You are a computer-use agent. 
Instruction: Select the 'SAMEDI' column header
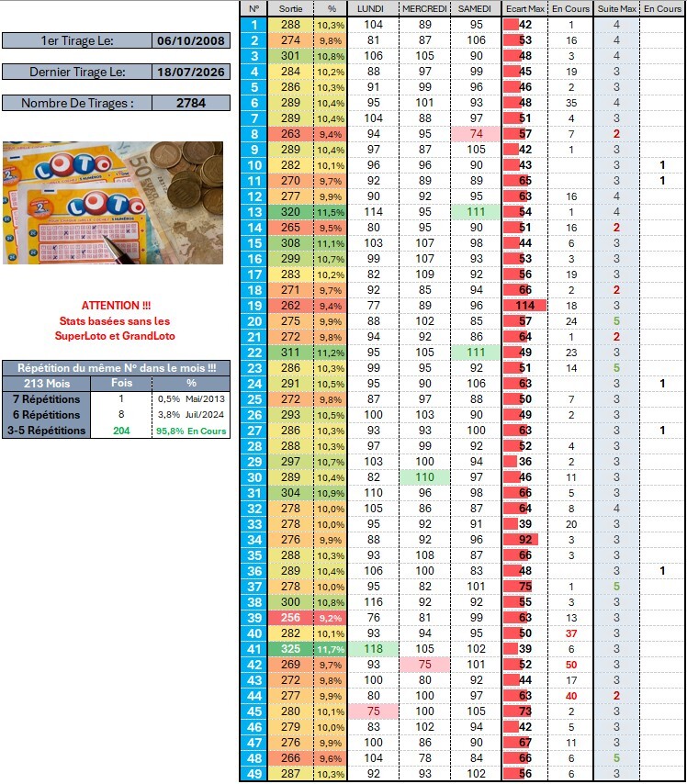pyautogui.click(x=475, y=8)
